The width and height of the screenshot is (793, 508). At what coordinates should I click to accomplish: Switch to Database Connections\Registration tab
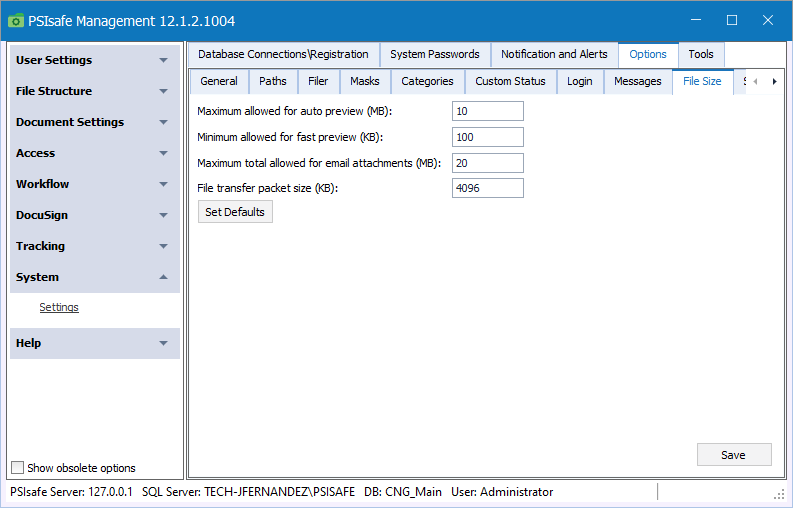[283, 54]
